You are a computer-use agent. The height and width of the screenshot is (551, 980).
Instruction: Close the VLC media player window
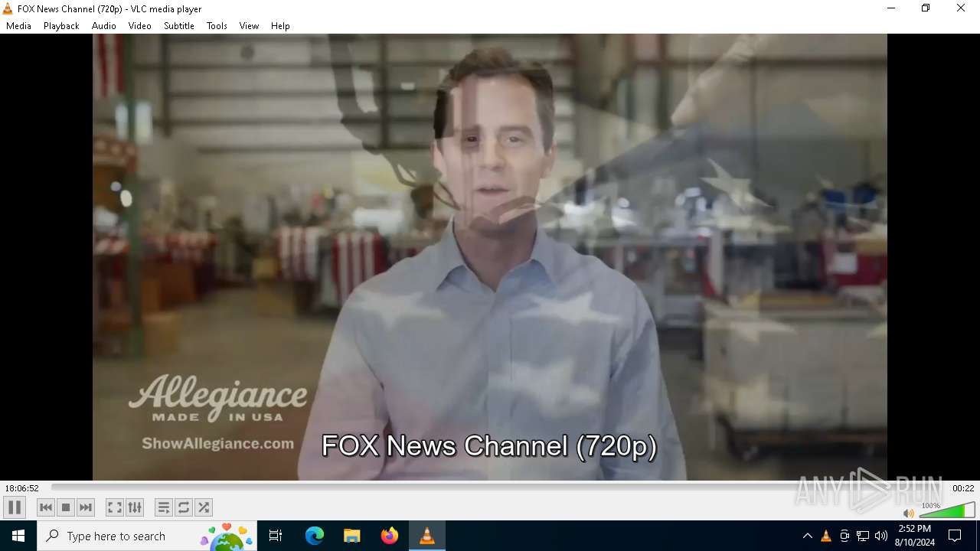961,8
